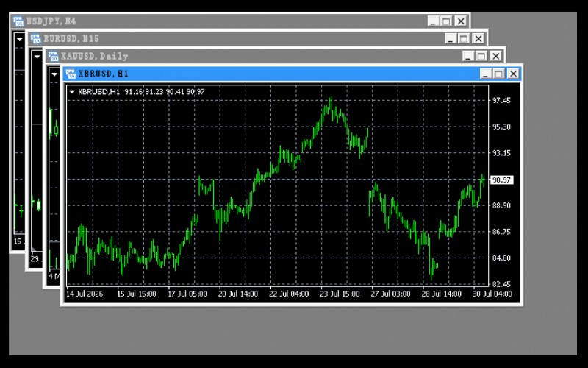Open the EURUSD chart dropdown triangle
The height and width of the screenshot is (368, 588).
[x=37, y=57]
